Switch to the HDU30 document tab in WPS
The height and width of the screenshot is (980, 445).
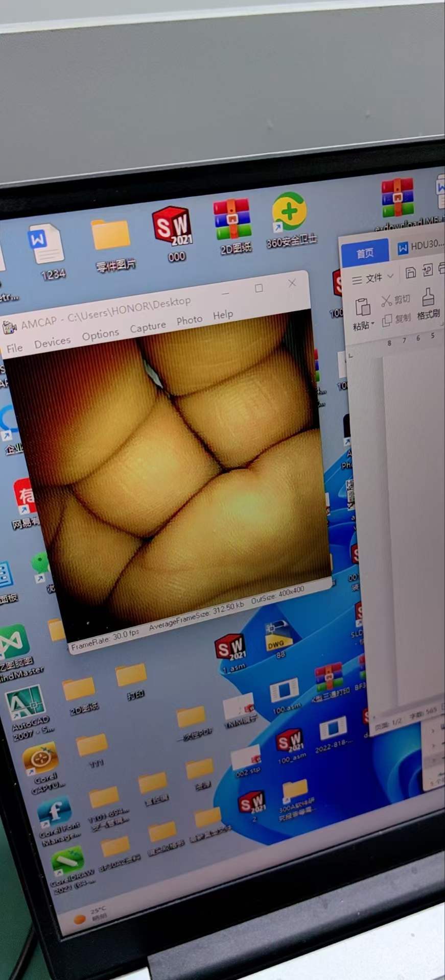(x=420, y=246)
